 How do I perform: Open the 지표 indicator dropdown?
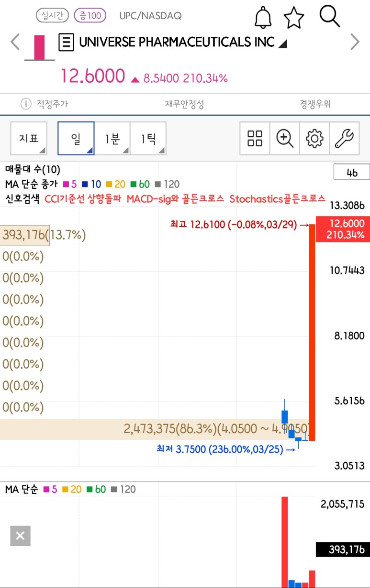(29, 138)
